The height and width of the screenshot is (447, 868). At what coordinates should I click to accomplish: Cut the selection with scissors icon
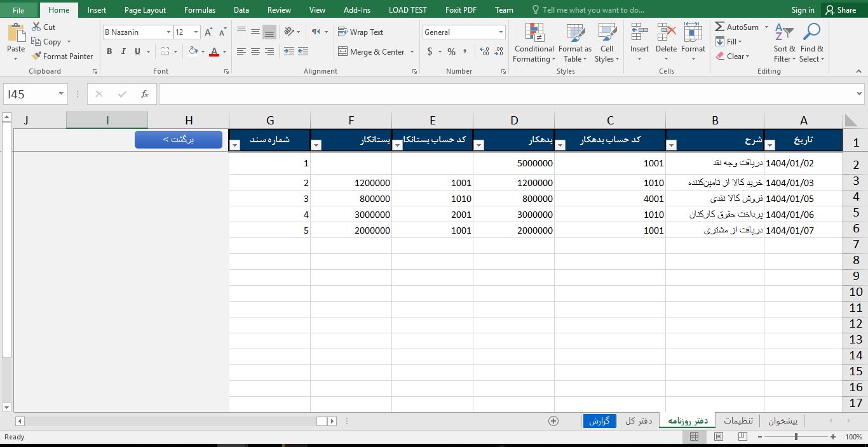coord(37,27)
